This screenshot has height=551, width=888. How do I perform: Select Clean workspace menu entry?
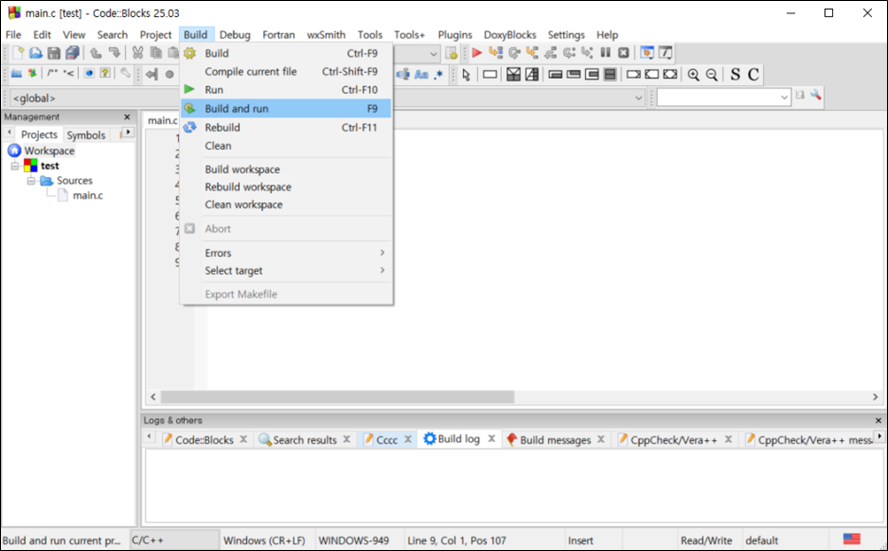click(287, 204)
